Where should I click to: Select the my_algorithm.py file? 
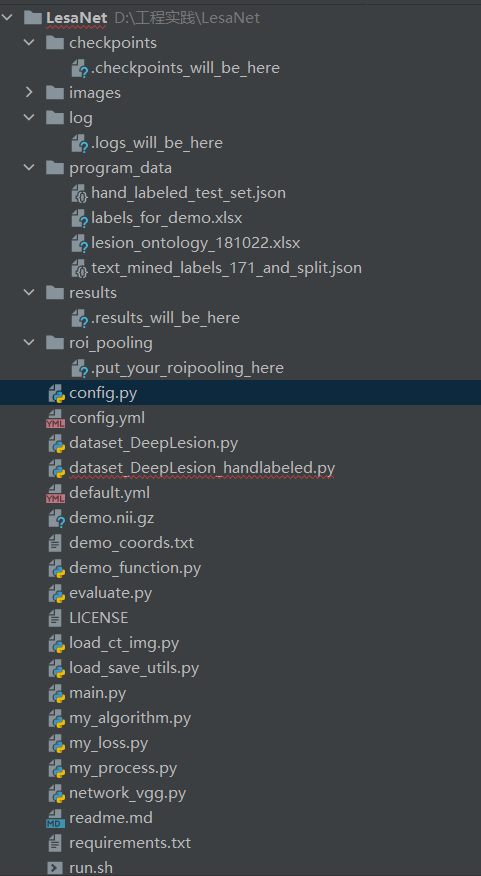coord(130,718)
